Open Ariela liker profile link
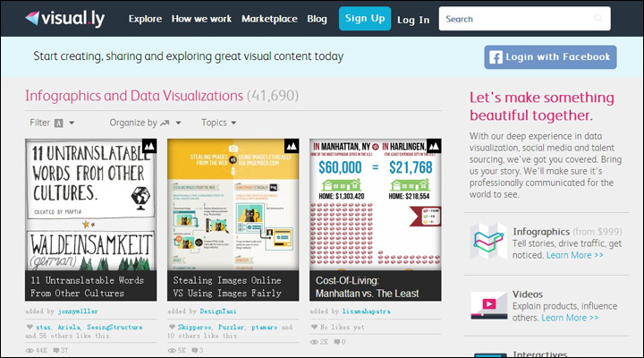This screenshot has width=644, height=358. coord(69,328)
